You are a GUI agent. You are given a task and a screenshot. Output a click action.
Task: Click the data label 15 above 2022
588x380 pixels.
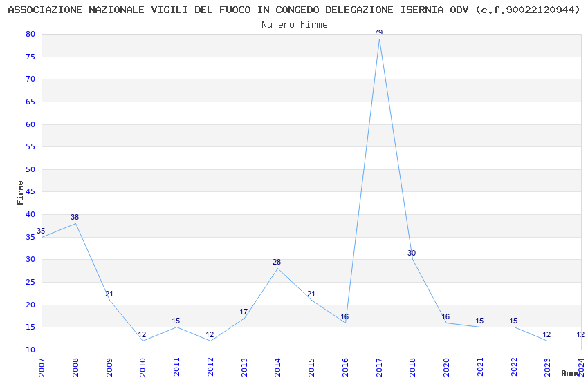click(513, 321)
